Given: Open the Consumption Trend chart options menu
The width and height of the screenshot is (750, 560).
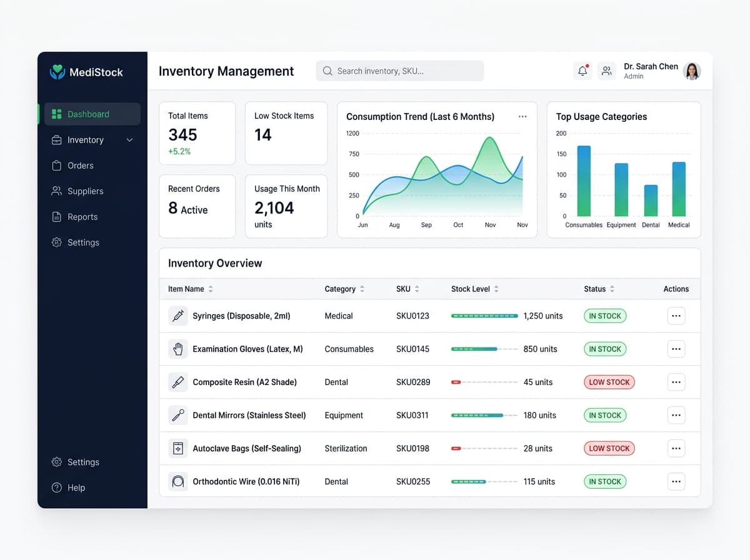Looking at the screenshot, I should pos(522,116).
